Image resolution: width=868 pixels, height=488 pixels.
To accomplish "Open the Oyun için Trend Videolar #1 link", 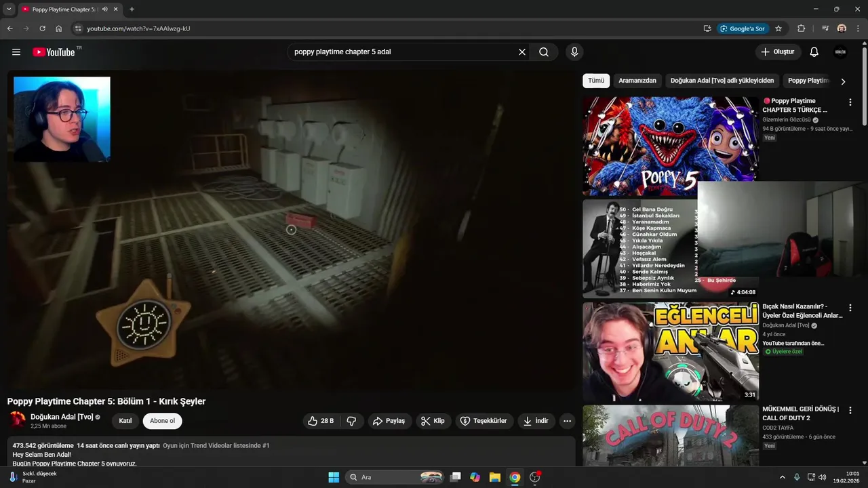I will (216, 446).
